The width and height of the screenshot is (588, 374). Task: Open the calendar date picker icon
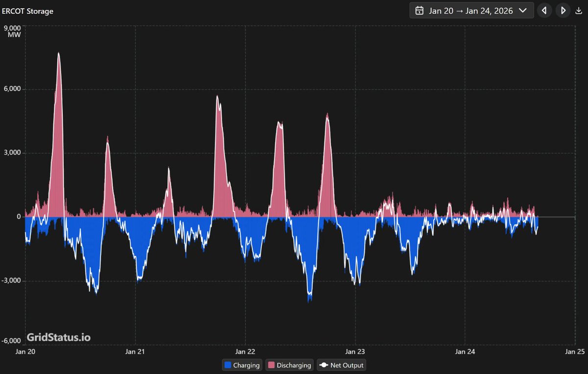419,10
